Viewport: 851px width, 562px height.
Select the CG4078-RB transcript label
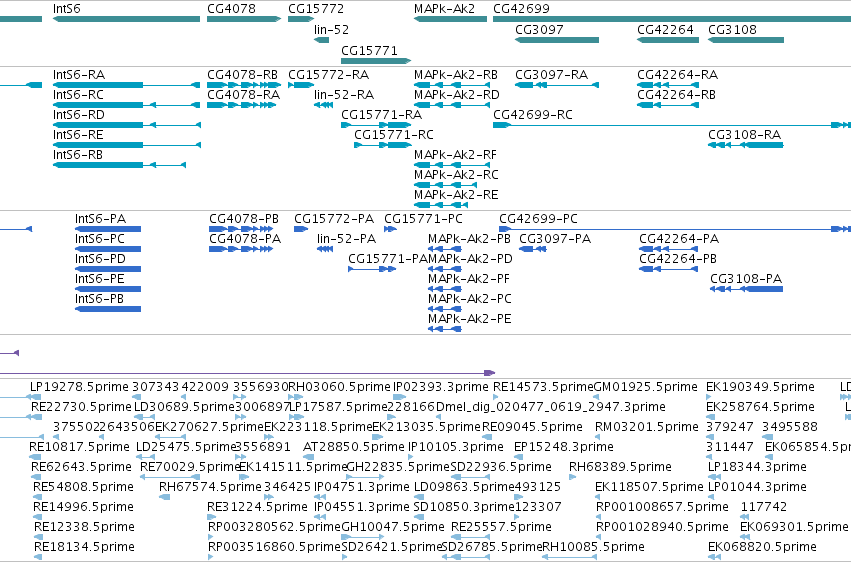tap(243, 75)
